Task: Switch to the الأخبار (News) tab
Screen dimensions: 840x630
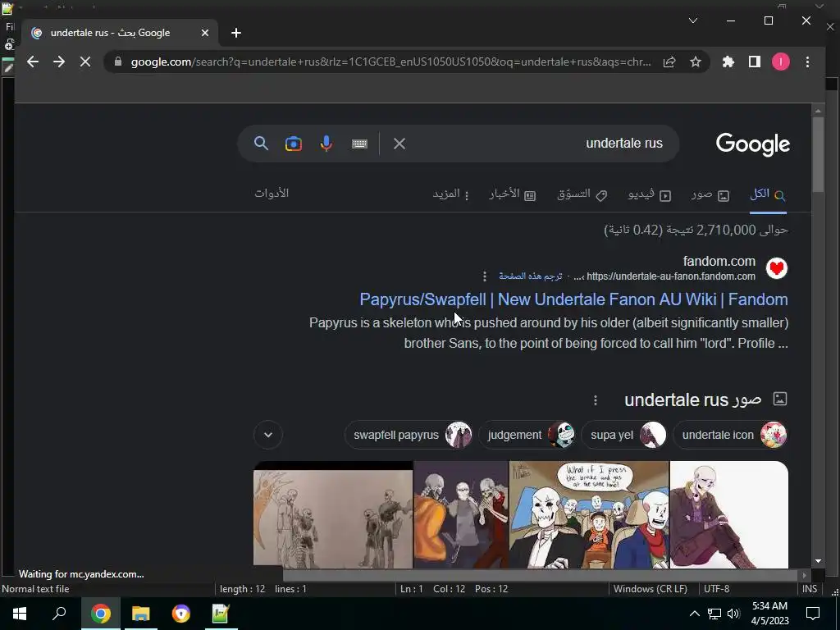Action: (512, 194)
